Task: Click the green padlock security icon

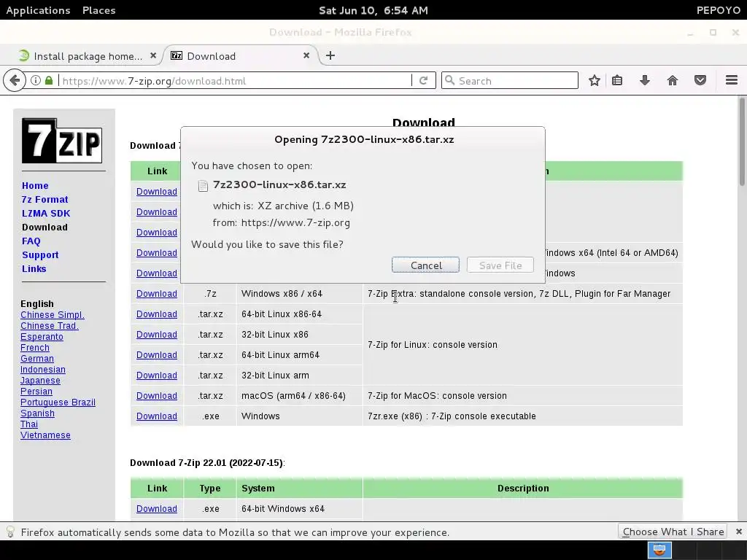Action: coord(49,80)
